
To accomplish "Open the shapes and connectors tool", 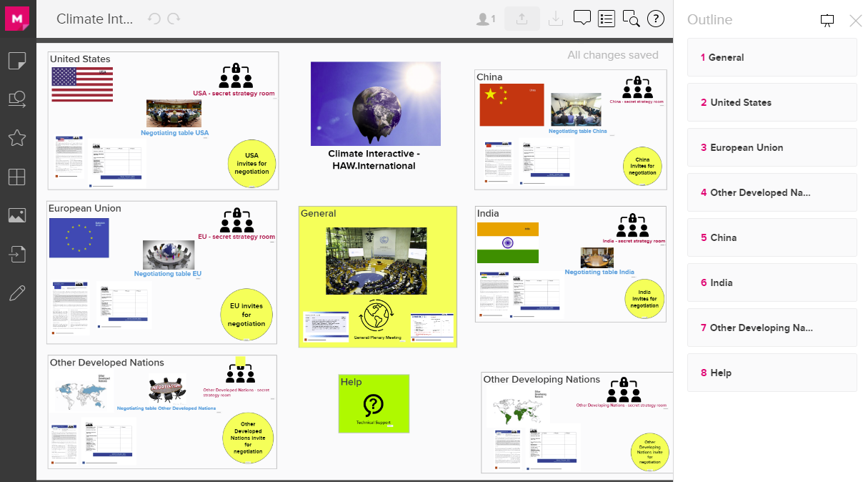I will (17, 99).
